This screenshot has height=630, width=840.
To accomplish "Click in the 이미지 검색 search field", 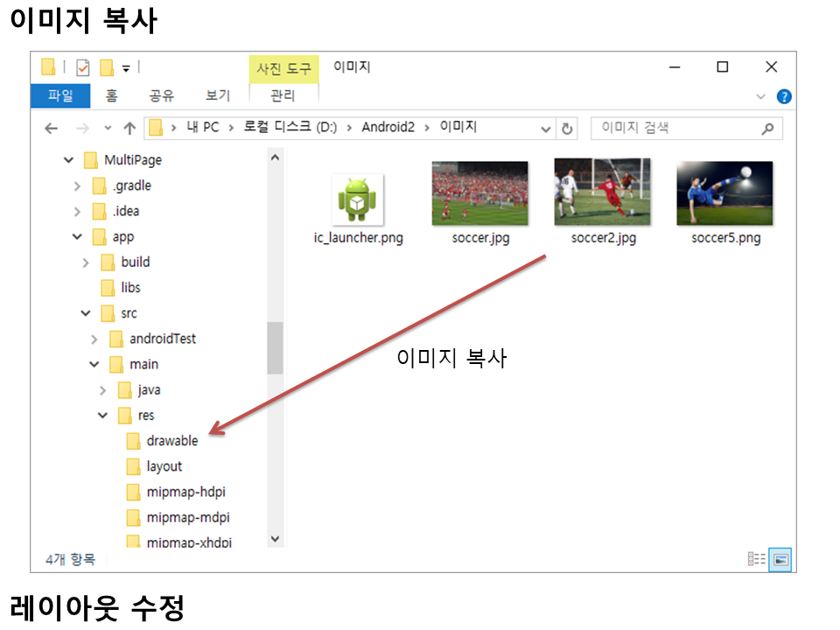I will coord(674,128).
